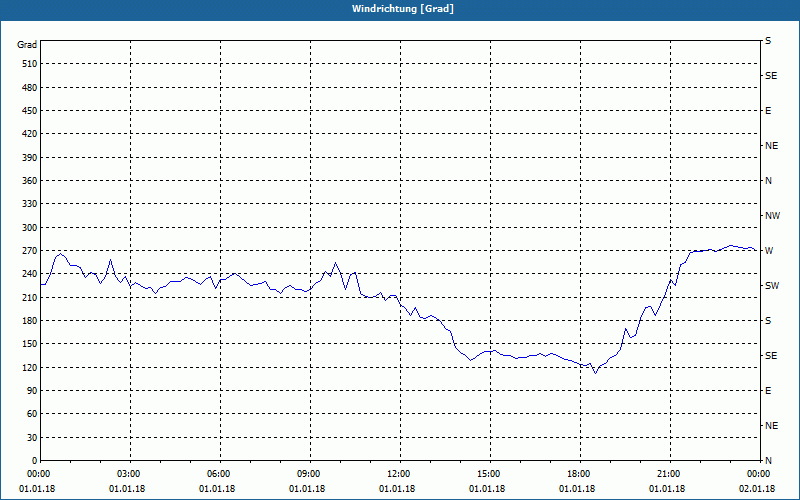This screenshot has height=500, width=800.
Task: Select the 00:00 label above 02.01.18
Action: click(x=759, y=473)
